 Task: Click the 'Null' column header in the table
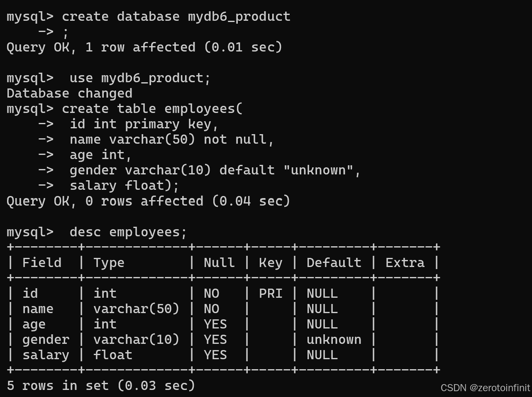[219, 262]
